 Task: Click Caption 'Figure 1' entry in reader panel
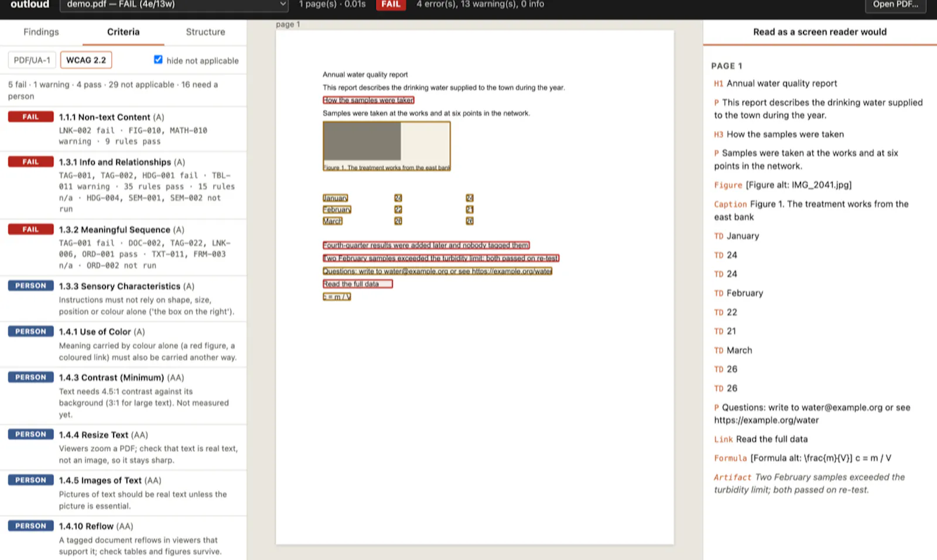(x=811, y=211)
